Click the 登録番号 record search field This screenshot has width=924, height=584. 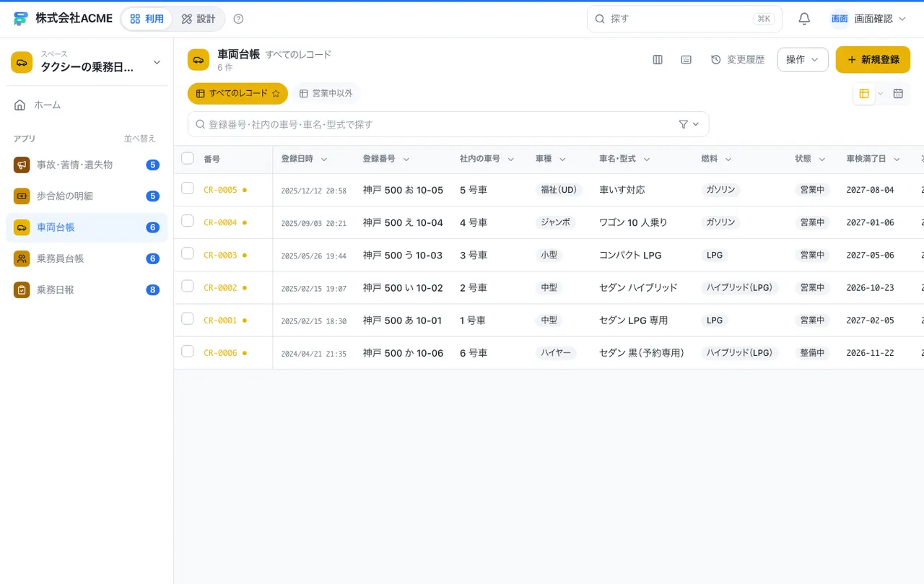[x=448, y=124]
